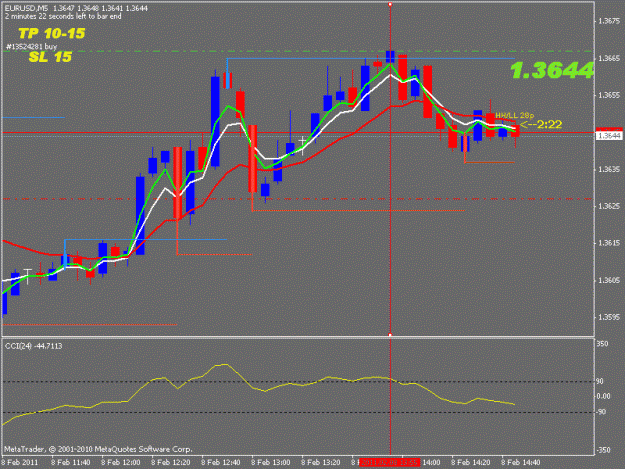The height and width of the screenshot is (469, 625).
Task: Click the 1.3625 price axis label
Action: click(609, 206)
